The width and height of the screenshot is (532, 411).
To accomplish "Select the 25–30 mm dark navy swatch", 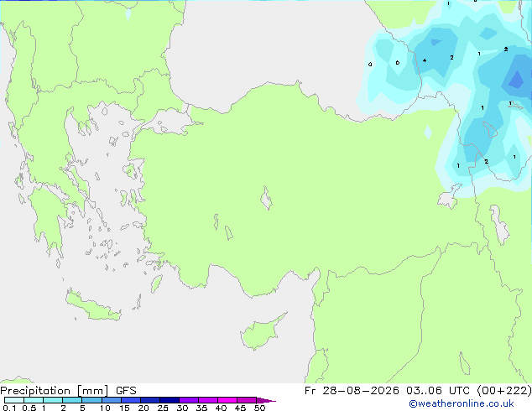I will [x=169, y=400].
